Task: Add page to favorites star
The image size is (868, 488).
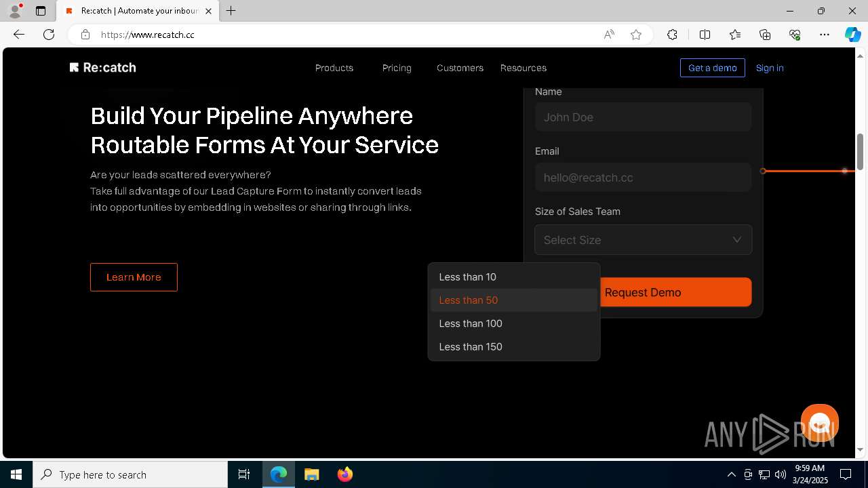Action: click(636, 35)
